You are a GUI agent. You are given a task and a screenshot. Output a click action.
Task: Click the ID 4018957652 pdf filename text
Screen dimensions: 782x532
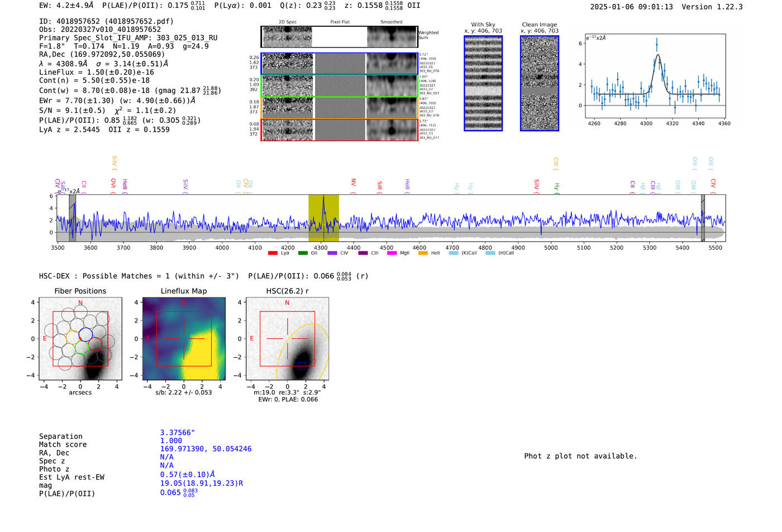point(106,21)
